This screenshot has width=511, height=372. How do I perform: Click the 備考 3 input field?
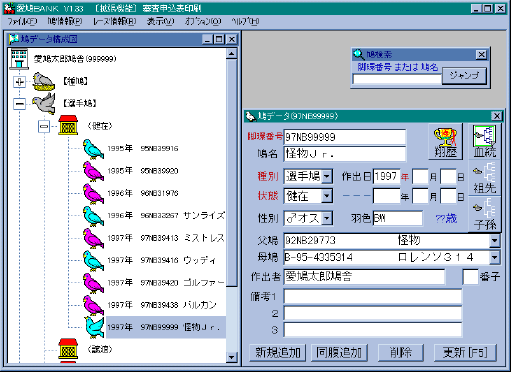pyautogui.click(x=373, y=330)
